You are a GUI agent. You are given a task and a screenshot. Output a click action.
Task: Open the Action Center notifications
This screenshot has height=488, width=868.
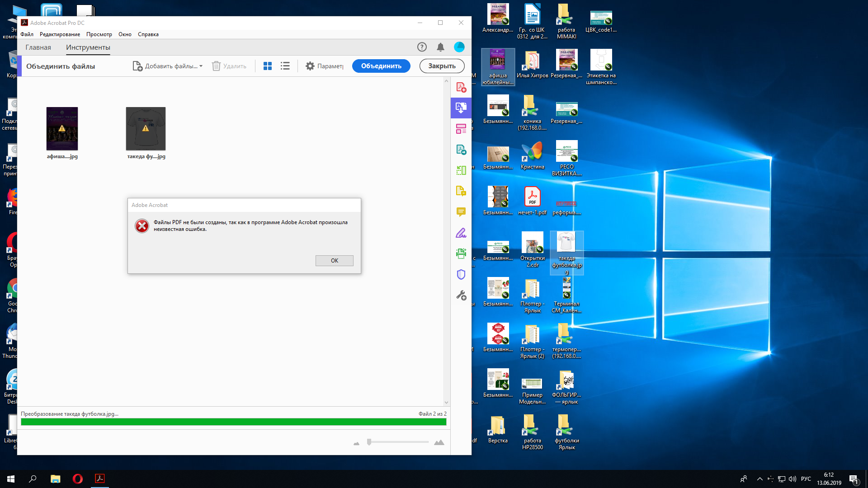coord(854,479)
